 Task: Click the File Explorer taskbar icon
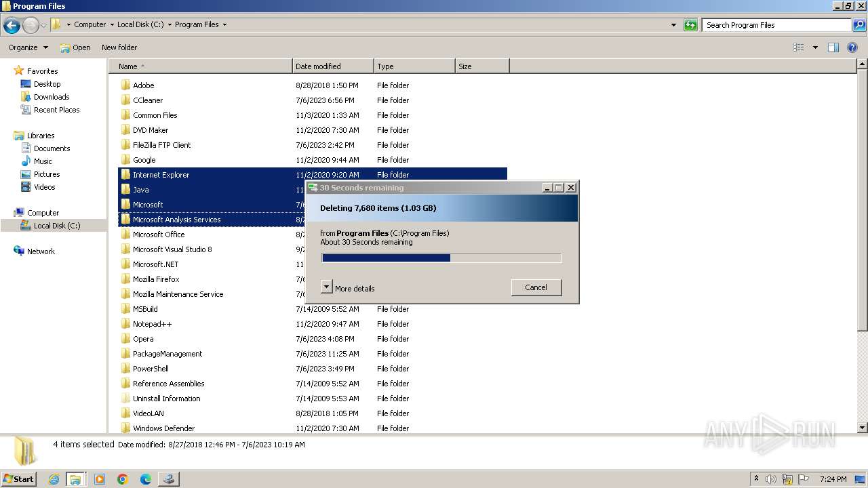(75, 479)
